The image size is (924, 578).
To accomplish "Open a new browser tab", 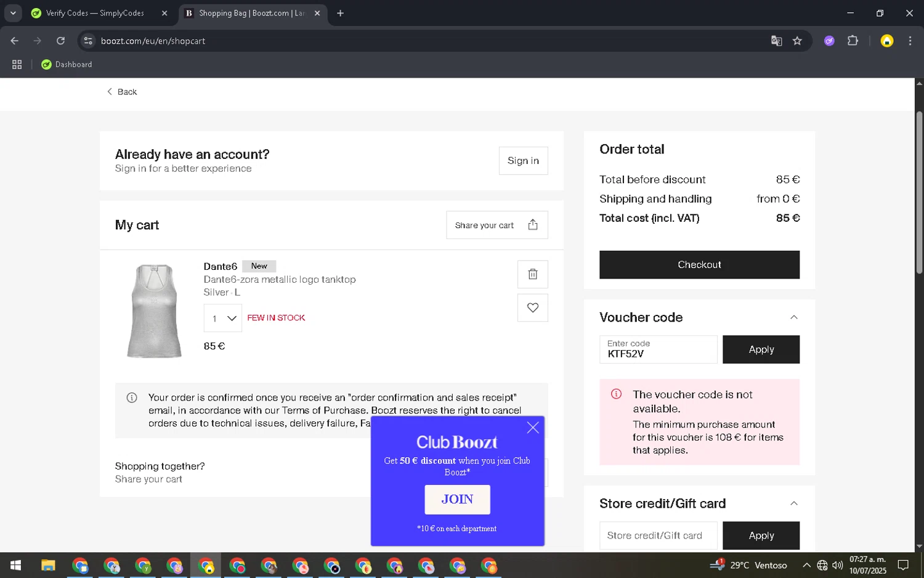I will (340, 13).
